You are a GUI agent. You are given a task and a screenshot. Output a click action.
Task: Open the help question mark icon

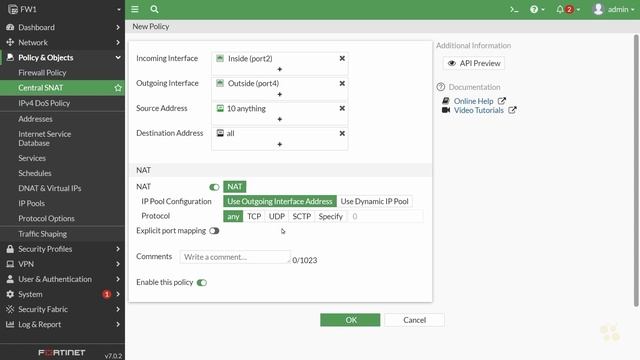click(x=534, y=9)
